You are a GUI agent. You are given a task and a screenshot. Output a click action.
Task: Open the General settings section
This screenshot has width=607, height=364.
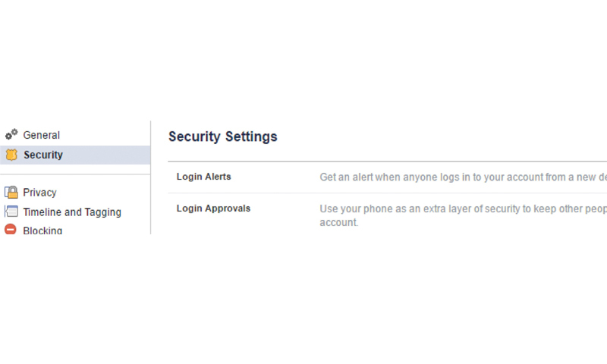click(x=42, y=135)
